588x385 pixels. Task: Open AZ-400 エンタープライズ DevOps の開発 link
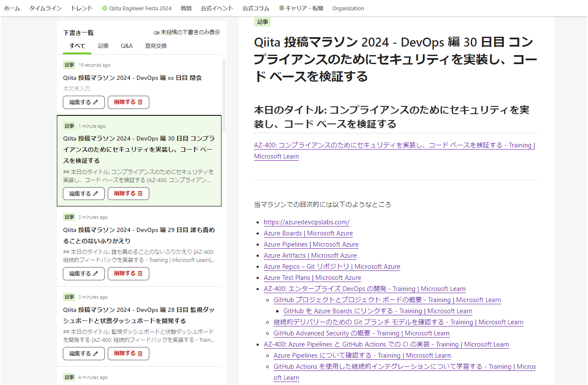click(x=365, y=289)
